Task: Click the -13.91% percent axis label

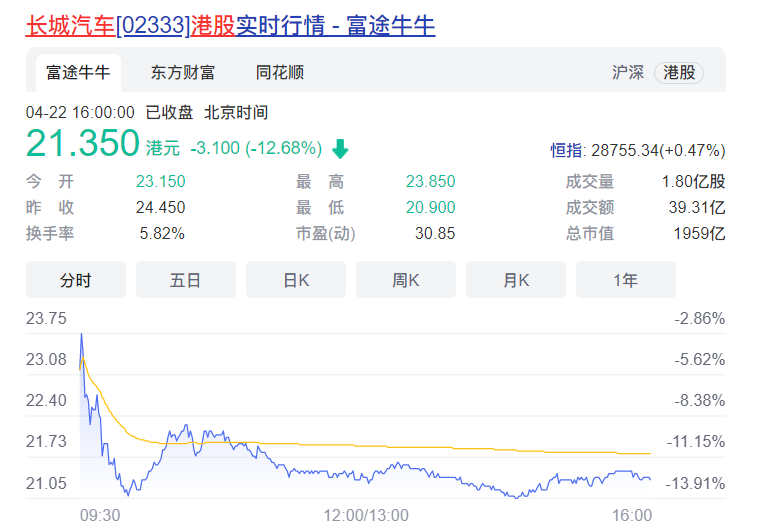Action: click(x=696, y=483)
